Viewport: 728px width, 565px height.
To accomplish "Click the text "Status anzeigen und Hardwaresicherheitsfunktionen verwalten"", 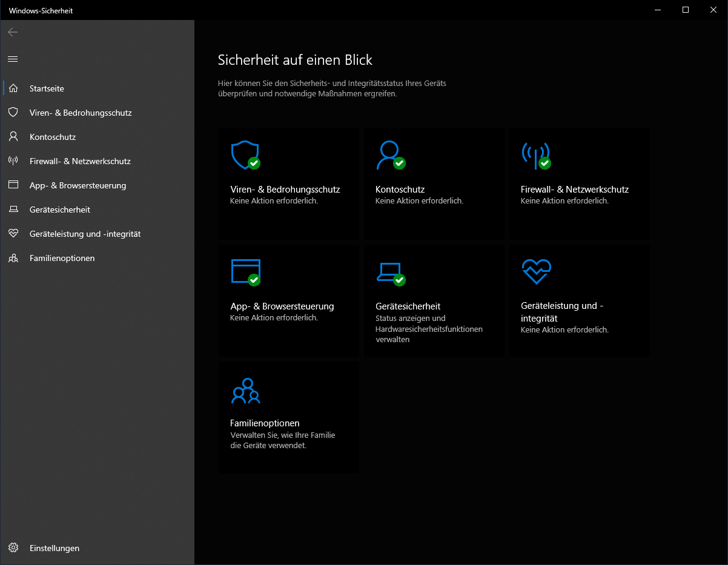I will [x=429, y=329].
